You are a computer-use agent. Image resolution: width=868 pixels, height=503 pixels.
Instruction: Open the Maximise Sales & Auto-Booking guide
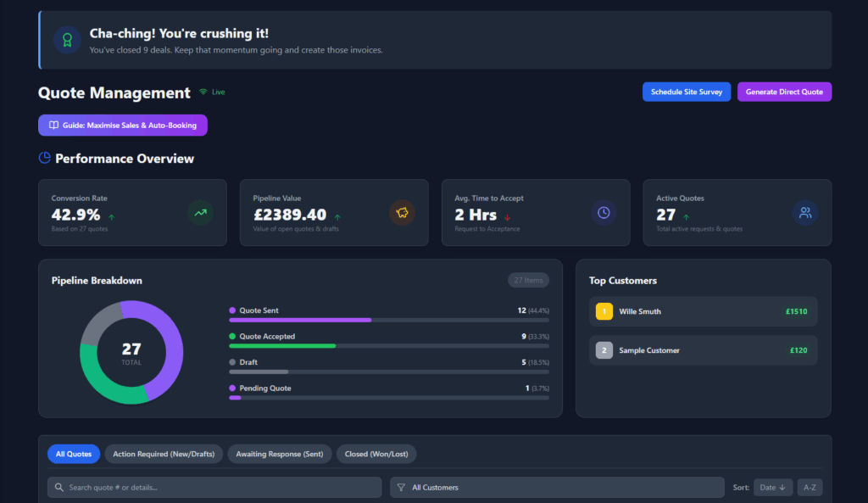point(123,126)
